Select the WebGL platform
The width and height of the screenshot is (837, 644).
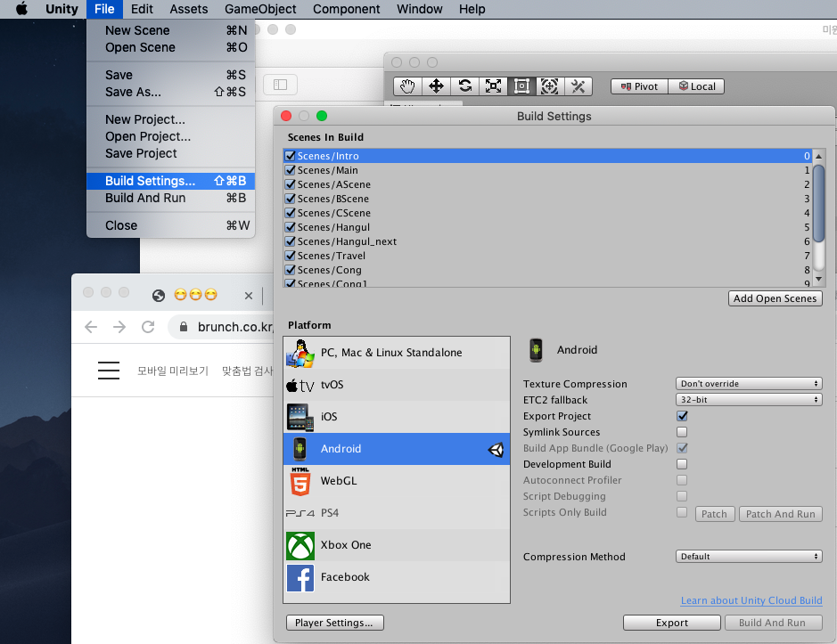pyautogui.click(x=397, y=481)
